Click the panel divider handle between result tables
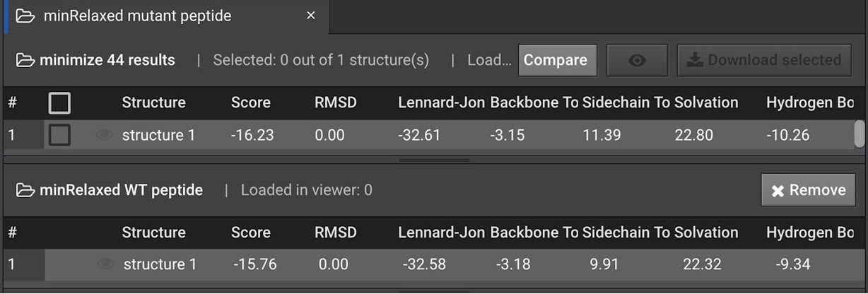 click(x=434, y=160)
